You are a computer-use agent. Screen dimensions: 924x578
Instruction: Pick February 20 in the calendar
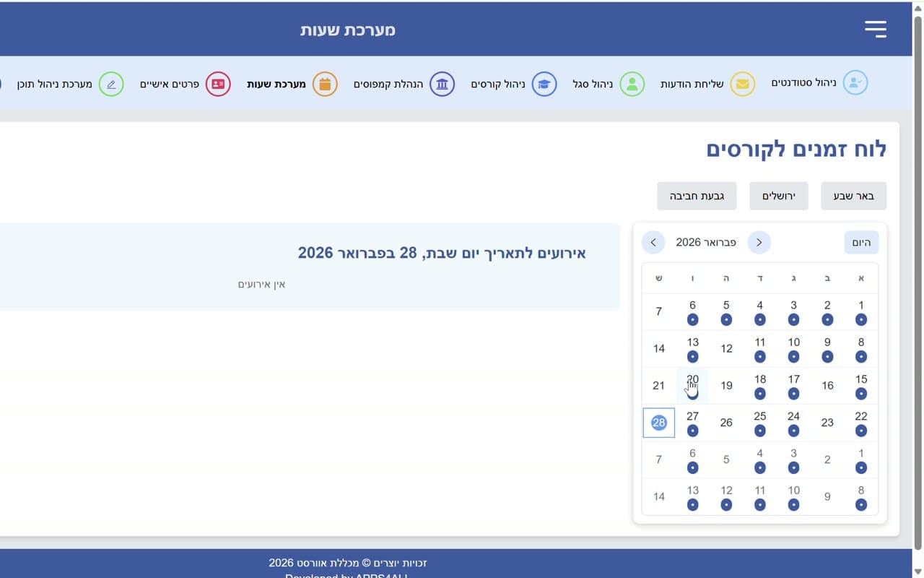pyautogui.click(x=693, y=386)
